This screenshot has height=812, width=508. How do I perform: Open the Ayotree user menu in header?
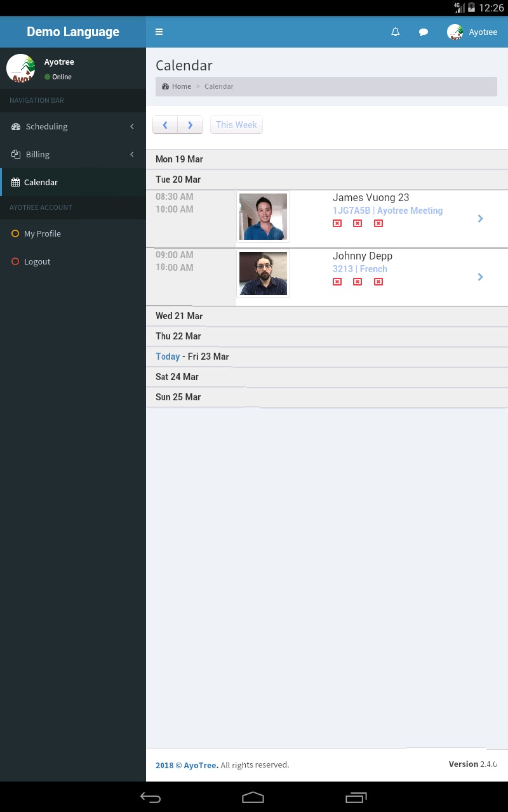click(472, 32)
